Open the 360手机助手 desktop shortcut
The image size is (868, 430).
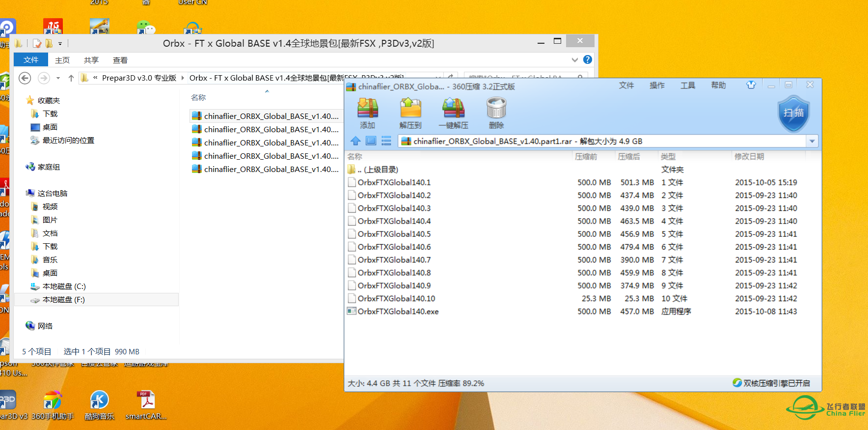point(53,405)
